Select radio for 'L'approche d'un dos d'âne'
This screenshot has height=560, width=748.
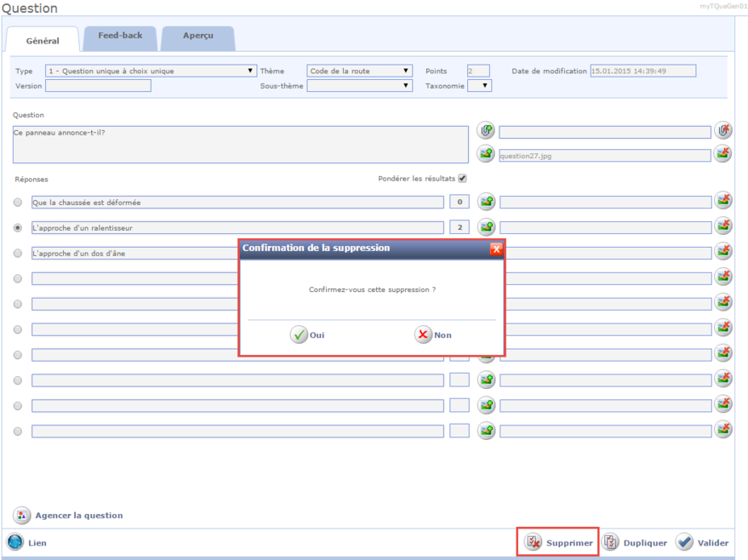pyautogui.click(x=18, y=254)
